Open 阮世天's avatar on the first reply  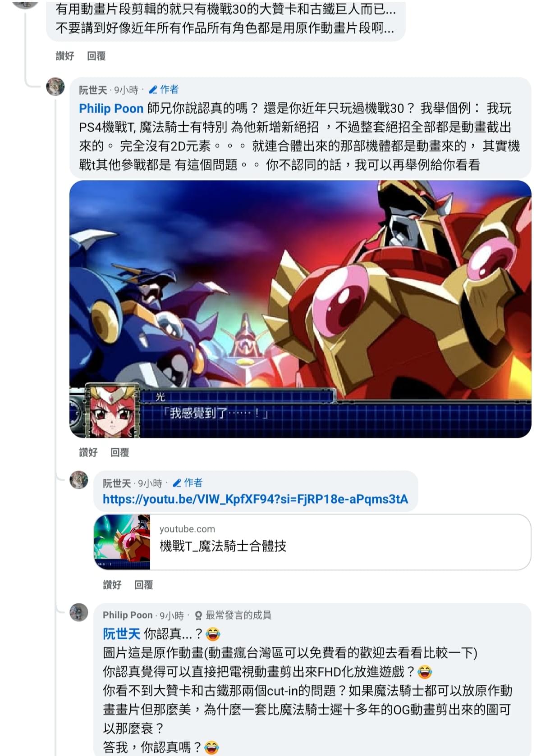55,87
